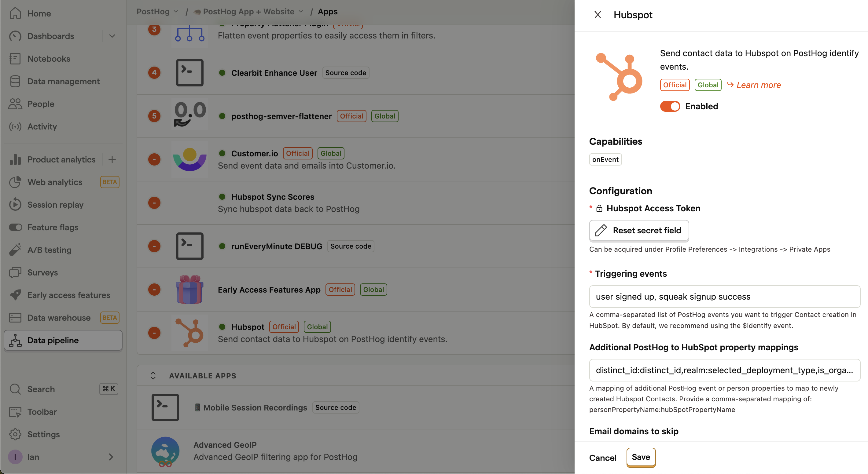The width and height of the screenshot is (868, 474).
Task: Open the PostHog organization dropdown
Action: tap(157, 11)
